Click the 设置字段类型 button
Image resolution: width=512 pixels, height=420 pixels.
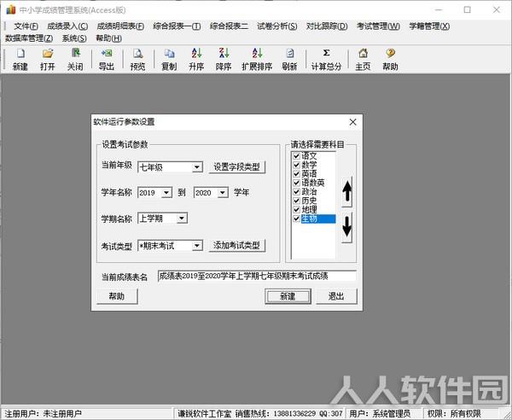[x=236, y=167]
